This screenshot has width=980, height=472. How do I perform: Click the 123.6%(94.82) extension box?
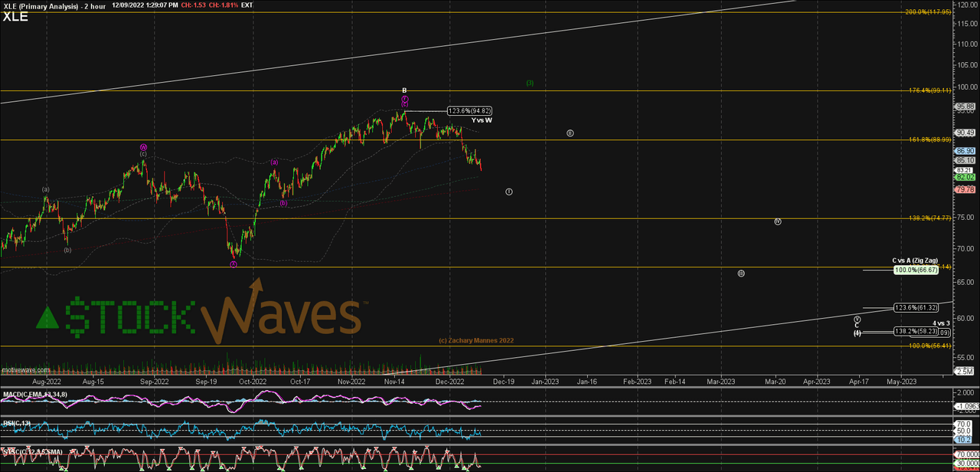[469, 111]
